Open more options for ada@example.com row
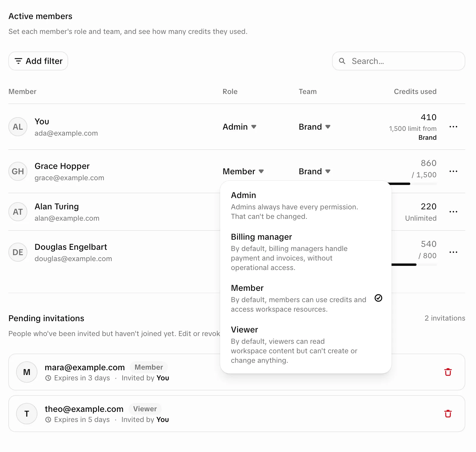Screen dimensions: 476x452 tap(453, 127)
